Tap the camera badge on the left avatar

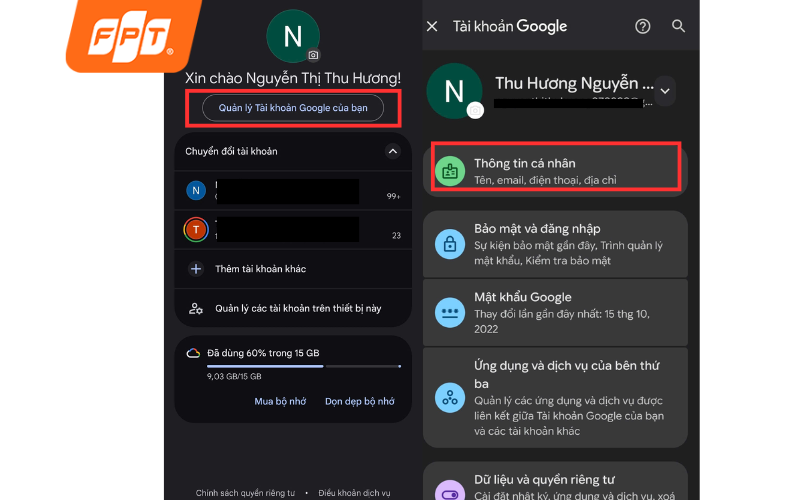pos(313,55)
